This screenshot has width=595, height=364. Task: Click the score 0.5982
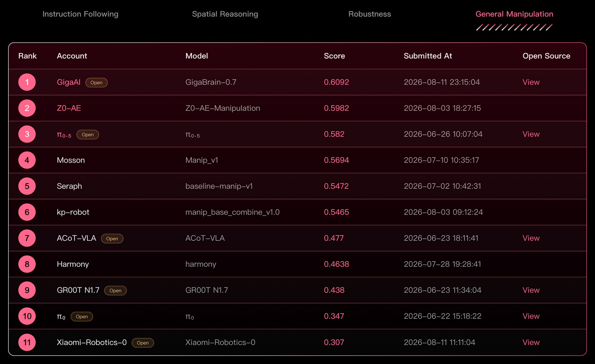[336, 108]
